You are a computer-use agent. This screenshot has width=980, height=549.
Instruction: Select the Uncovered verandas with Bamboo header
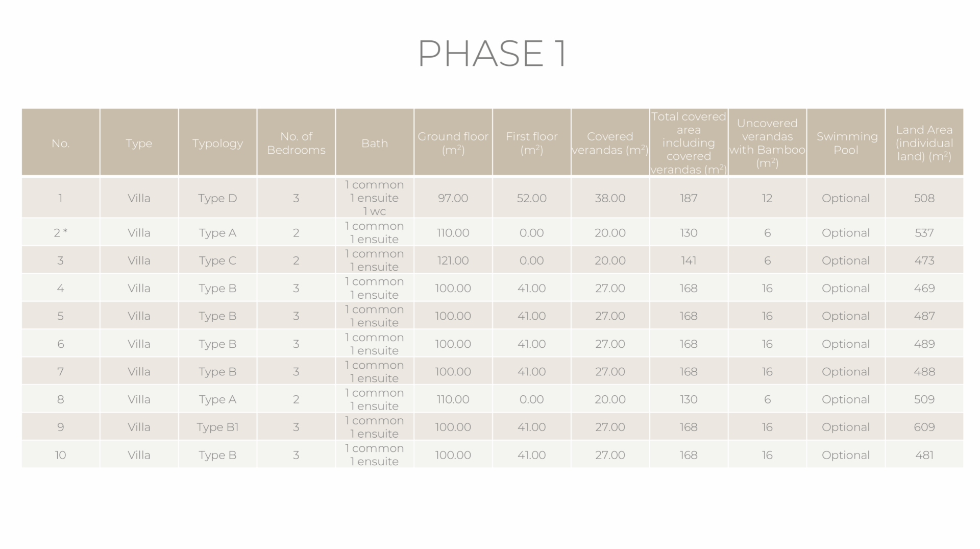[767, 144]
